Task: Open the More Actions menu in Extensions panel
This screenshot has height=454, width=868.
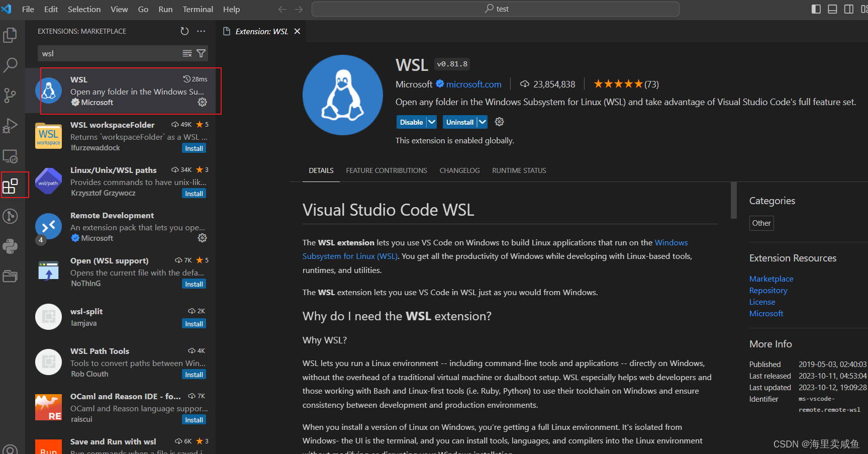Action: click(x=201, y=31)
